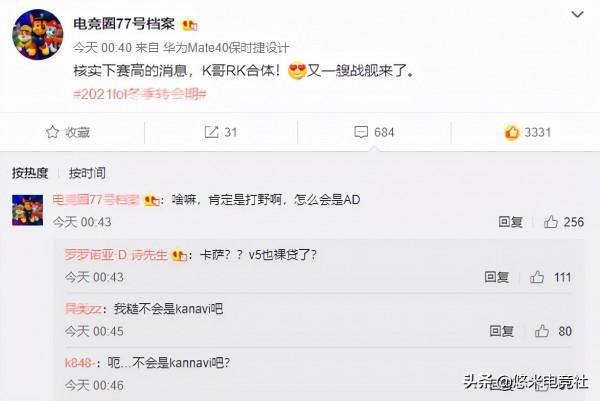
Task: Open user k848- profile link
Action: (80, 362)
